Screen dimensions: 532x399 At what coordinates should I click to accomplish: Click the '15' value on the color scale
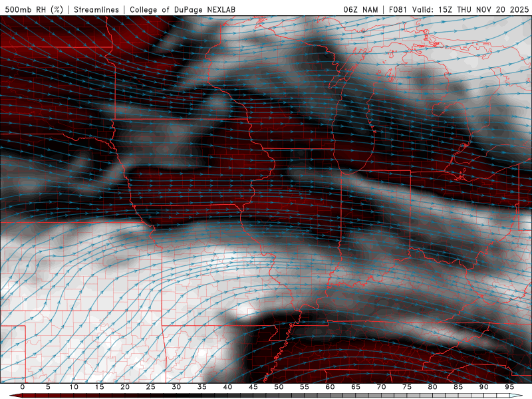click(x=99, y=387)
